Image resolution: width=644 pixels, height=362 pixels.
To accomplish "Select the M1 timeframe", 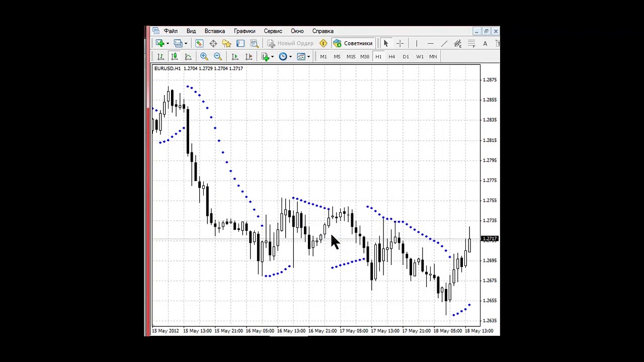I will coord(323,57).
